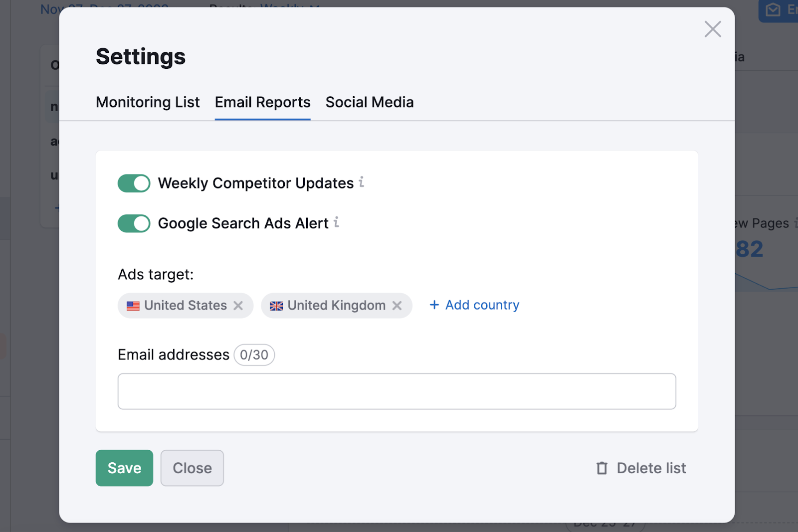
Task: Click the envelope icon in the top right
Action: pyautogui.click(x=773, y=9)
